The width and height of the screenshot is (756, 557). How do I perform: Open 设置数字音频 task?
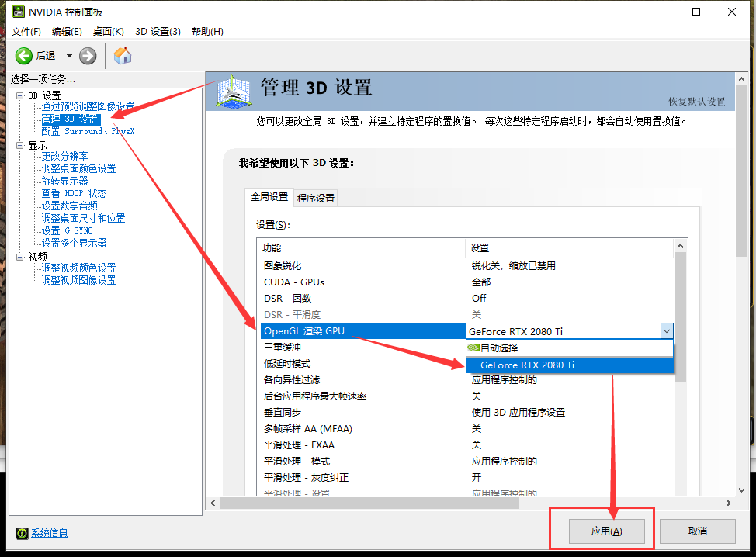click(69, 206)
